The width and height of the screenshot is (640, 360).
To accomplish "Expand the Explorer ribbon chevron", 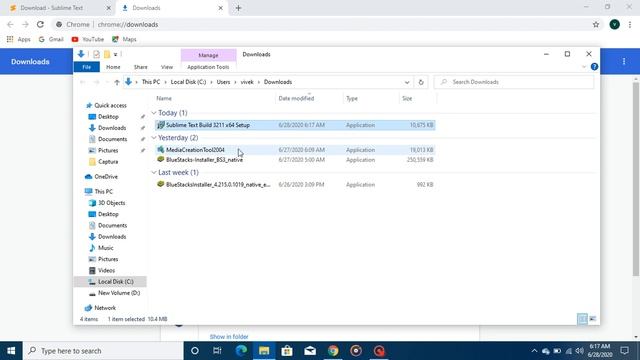I will point(584,67).
